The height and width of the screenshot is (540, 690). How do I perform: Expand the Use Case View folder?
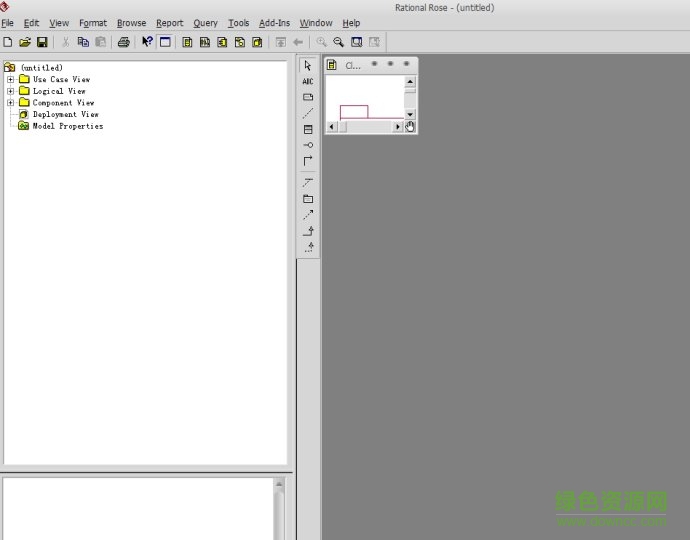(x=10, y=79)
